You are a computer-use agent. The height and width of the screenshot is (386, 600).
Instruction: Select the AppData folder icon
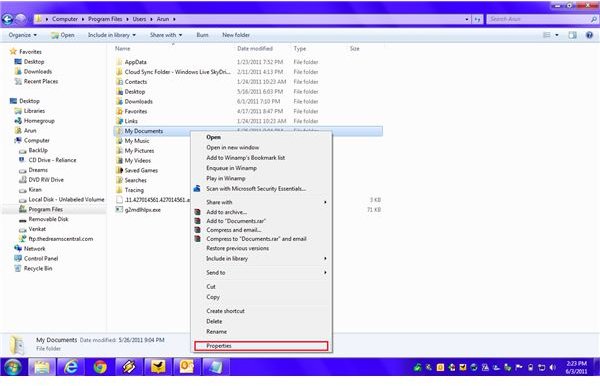point(119,62)
